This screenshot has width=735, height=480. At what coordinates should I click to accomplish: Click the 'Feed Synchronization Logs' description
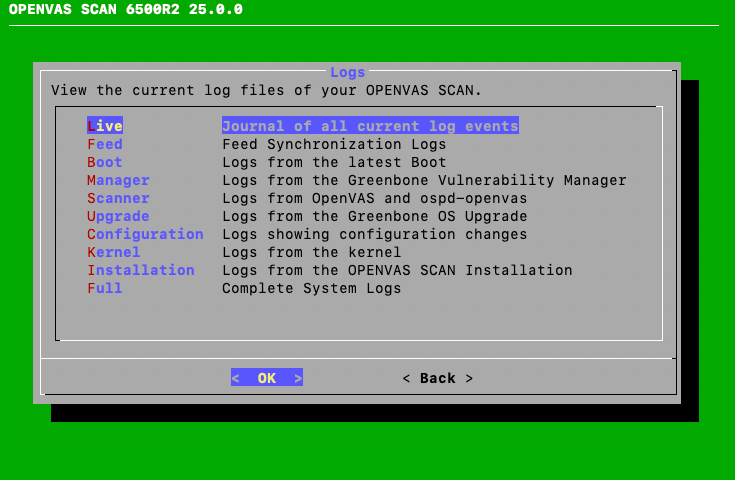point(334,144)
